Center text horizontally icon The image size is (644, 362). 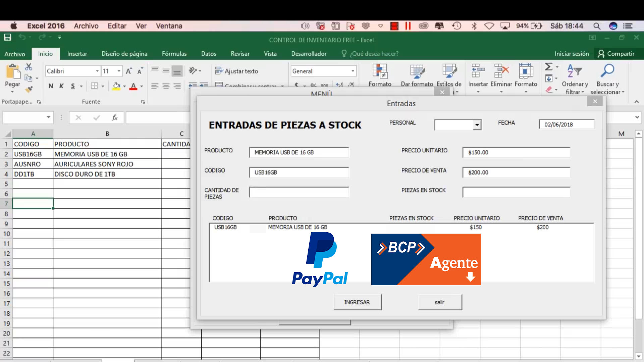pos(166,86)
